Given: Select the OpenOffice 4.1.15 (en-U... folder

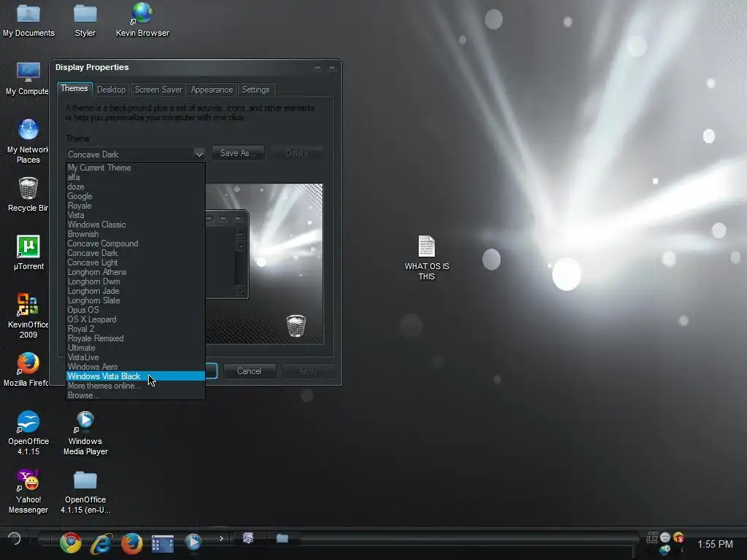Looking at the screenshot, I should pos(85,491).
